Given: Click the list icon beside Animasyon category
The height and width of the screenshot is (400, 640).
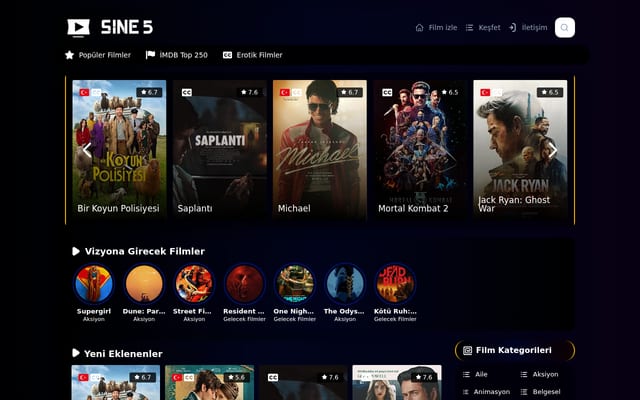Looking at the screenshot, I should pos(466,392).
